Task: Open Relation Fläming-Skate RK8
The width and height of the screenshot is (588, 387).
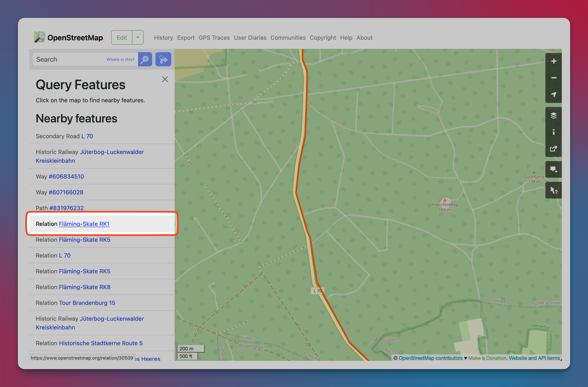Action: point(85,287)
